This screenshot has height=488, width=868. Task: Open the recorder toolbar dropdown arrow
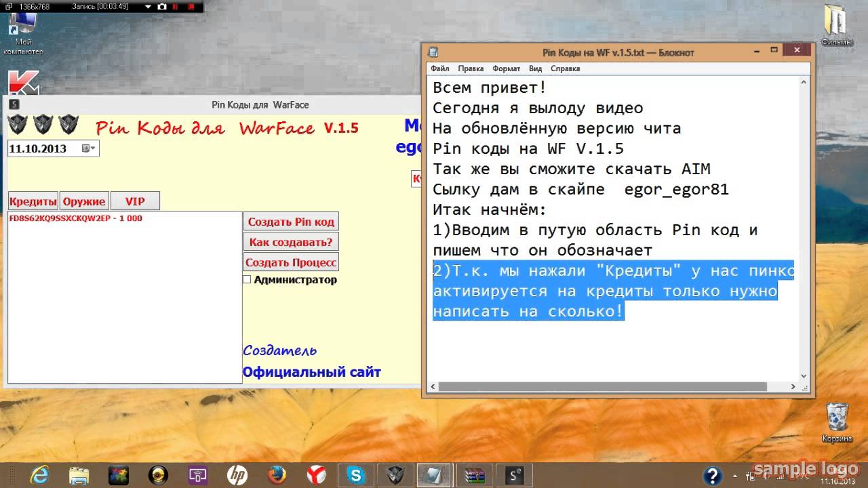(149, 6)
